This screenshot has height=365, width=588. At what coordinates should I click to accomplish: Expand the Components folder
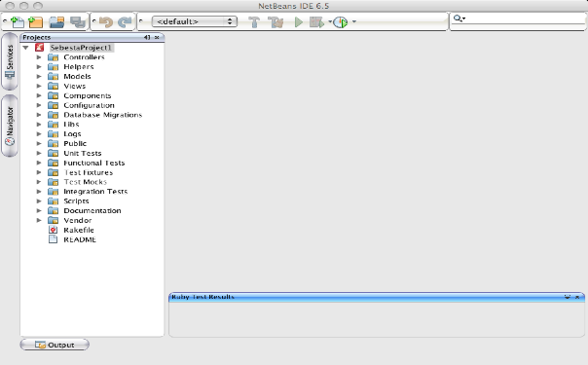click(39, 95)
